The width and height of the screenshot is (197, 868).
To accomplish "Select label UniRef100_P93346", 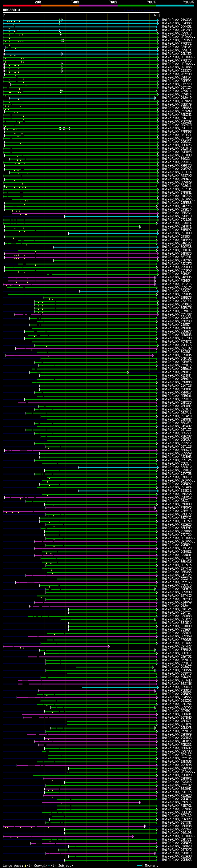I will (x=177, y=782).
